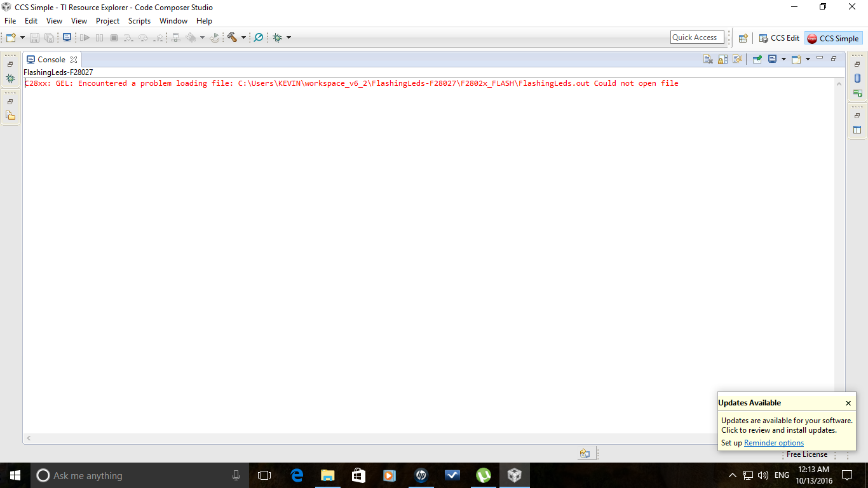Click the Build hammer icon
Image resolution: width=868 pixels, height=488 pixels.
coord(233,37)
